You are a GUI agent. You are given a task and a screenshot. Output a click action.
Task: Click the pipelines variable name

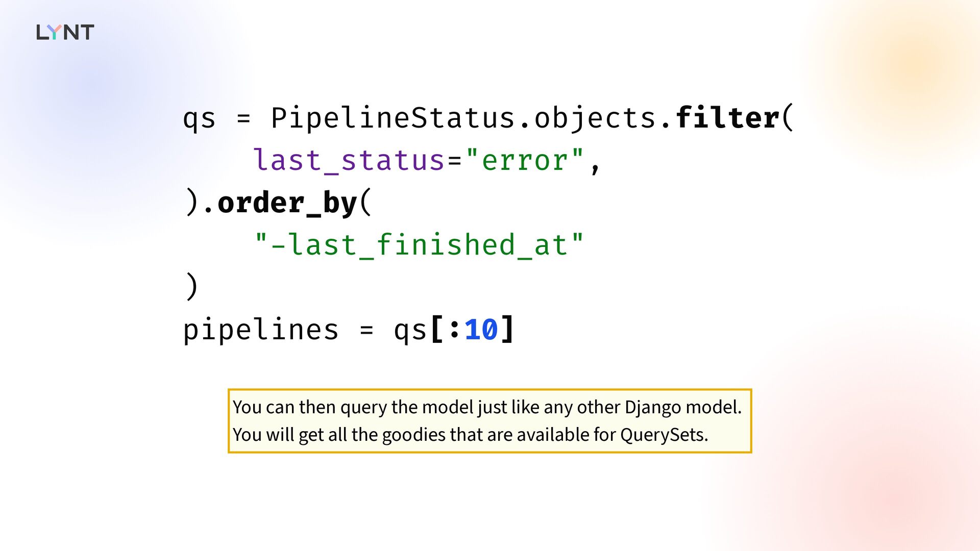tap(261, 330)
